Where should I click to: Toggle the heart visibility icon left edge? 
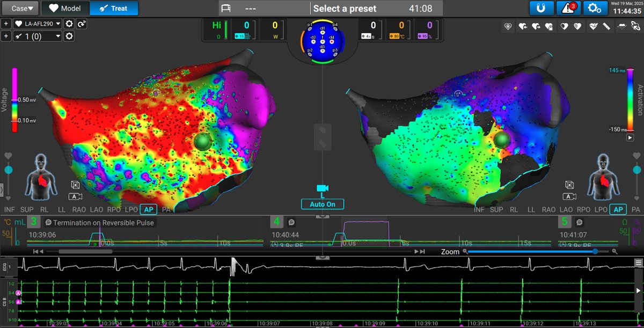click(x=8, y=156)
